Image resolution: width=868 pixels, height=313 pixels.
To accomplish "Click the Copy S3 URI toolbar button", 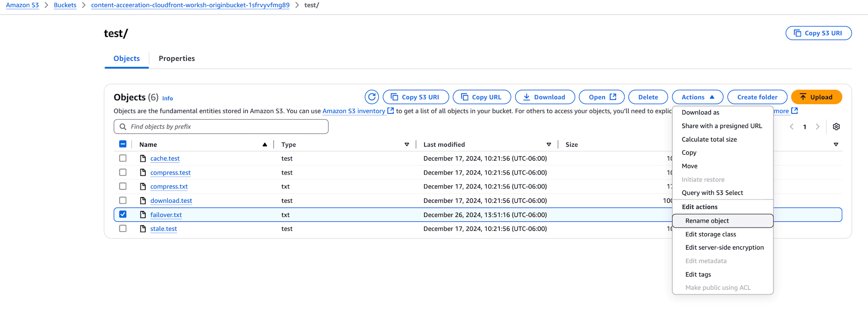I will click(416, 97).
